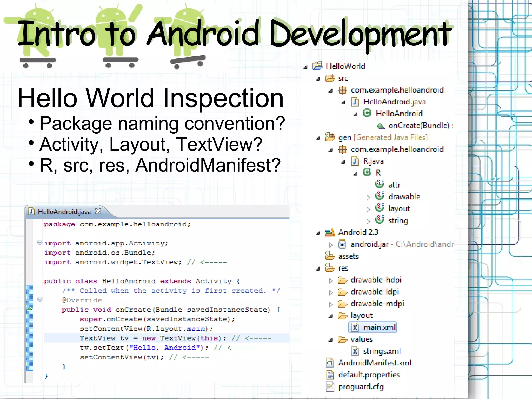This screenshot has height=399, width=532.
Task: Select AndroidManifest.xml in the tree
Action: 375,363
